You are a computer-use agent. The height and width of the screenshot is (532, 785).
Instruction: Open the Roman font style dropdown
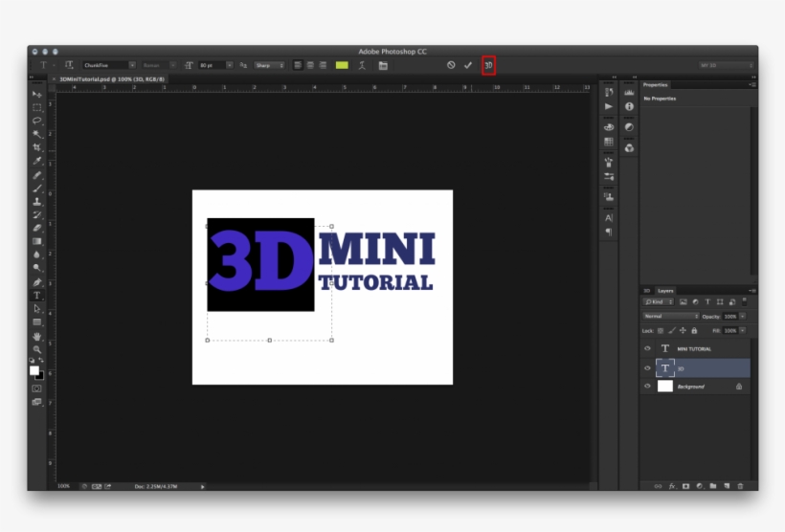[x=172, y=65]
